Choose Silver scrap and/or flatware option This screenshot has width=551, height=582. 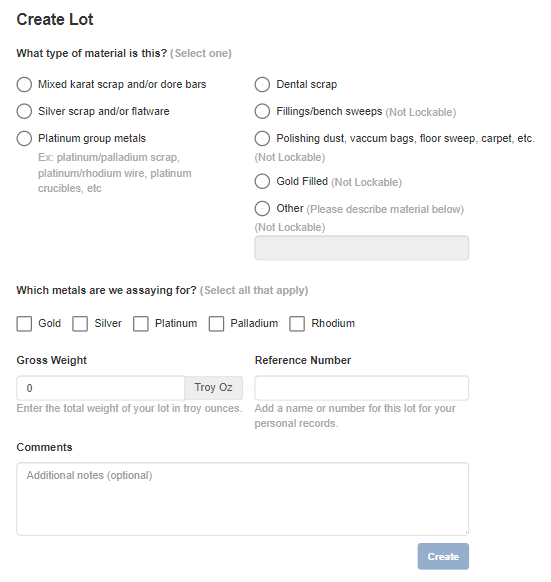(24, 111)
